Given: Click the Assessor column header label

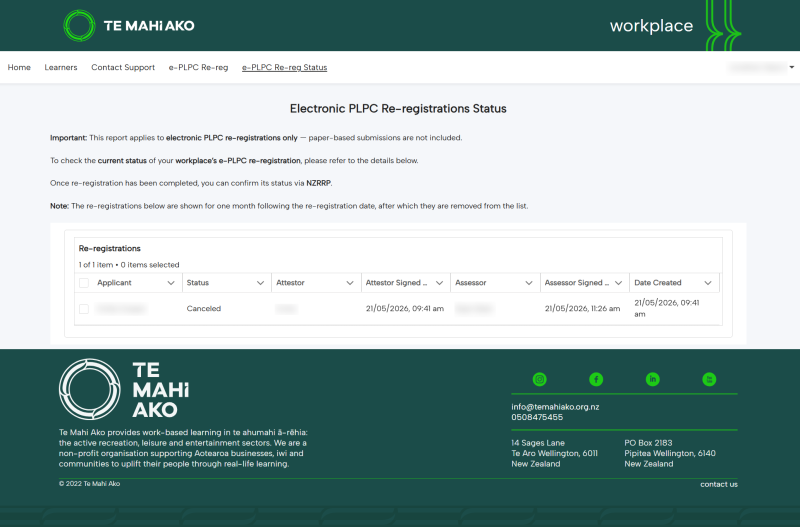Looking at the screenshot, I should (470, 283).
